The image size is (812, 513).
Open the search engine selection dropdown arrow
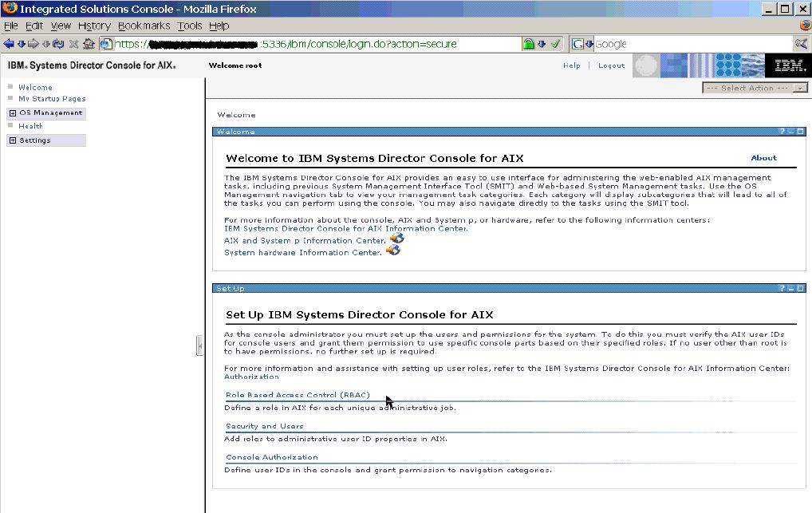click(589, 44)
